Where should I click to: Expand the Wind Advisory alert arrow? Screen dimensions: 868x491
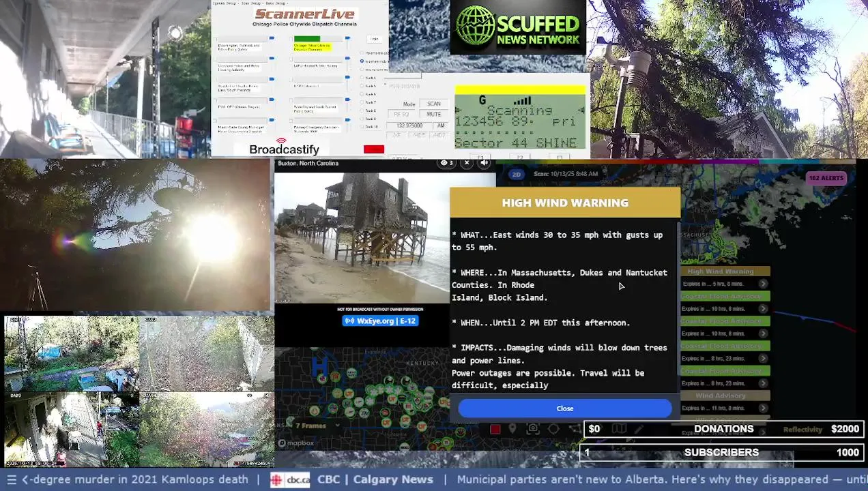point(763,408)
